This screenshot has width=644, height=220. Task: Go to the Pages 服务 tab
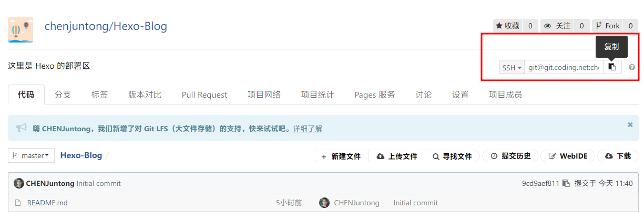pyautogui.click(x=375, y=95)
